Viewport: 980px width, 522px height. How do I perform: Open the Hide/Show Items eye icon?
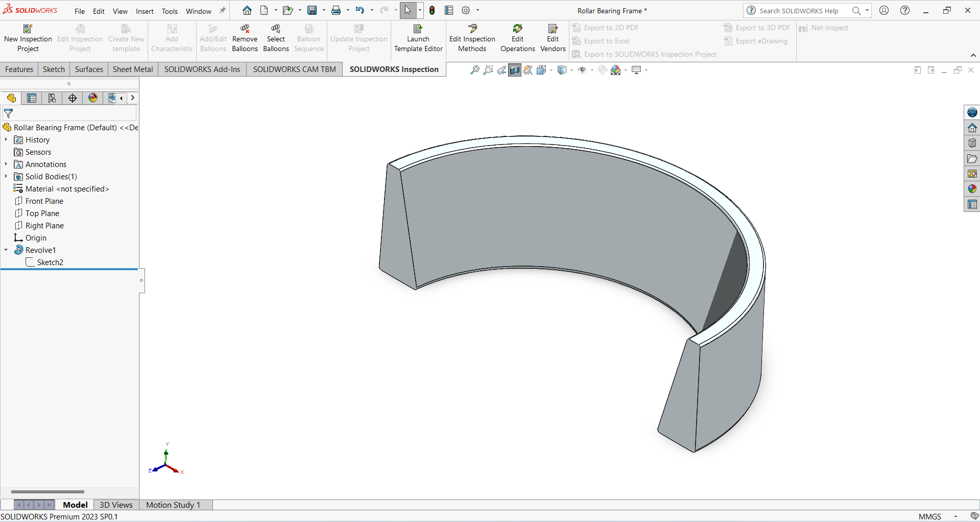[x=583, y=70]
